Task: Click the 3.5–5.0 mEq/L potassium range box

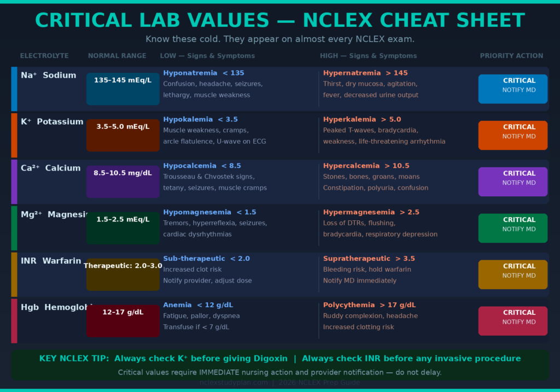Action: tap(122, 135)
